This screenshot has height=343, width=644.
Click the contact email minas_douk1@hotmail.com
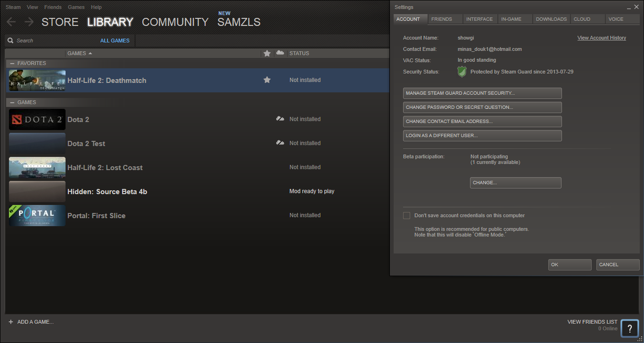490,49
